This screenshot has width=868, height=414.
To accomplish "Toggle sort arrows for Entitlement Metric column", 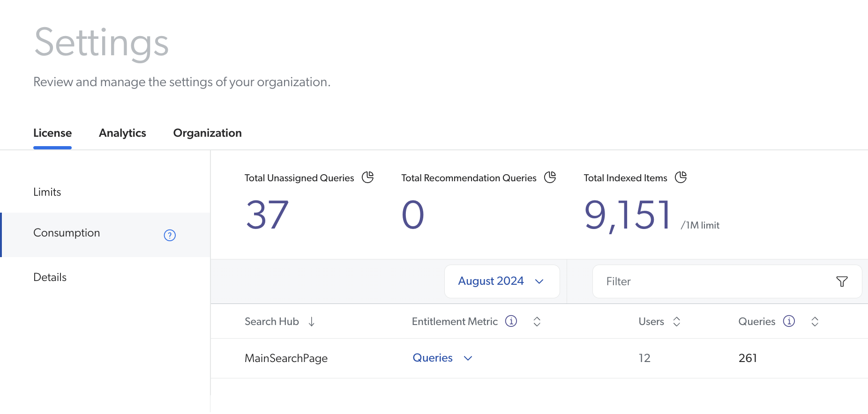I will click(x=537, y=321).
